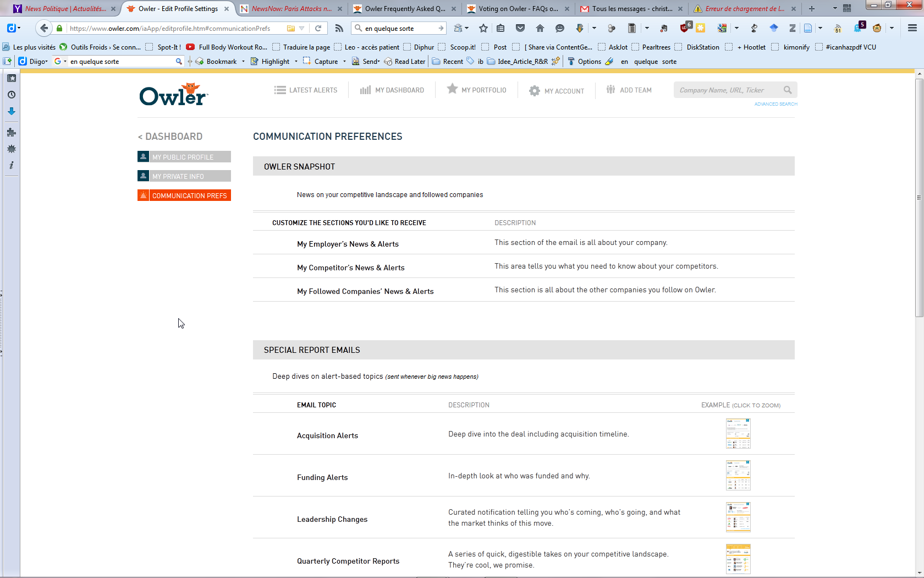Expand the Bookmark dropdown arrow
Screen dimensions: 924x578
click(243, 62)
